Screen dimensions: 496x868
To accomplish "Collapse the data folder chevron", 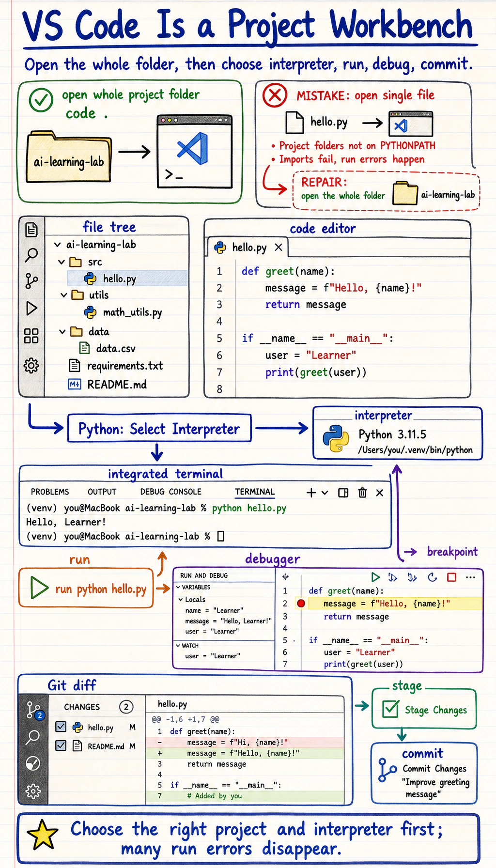I will (x=62, y=332).
